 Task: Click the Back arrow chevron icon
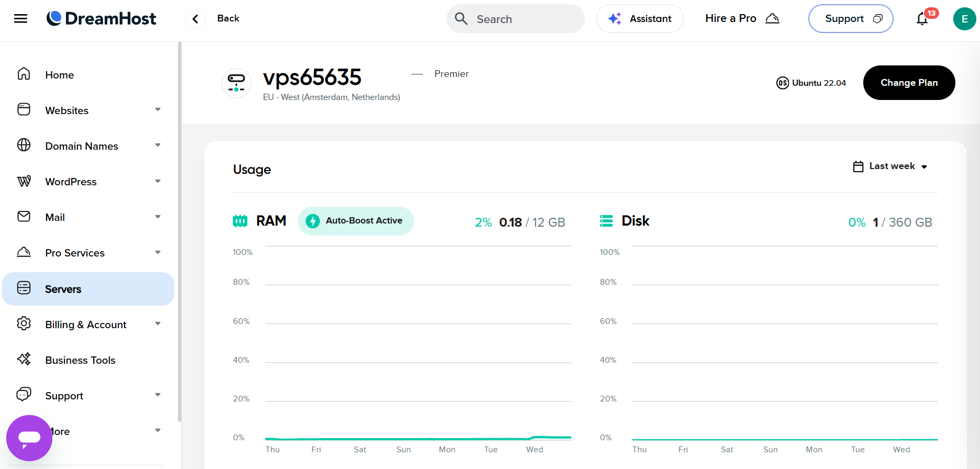[x=195, y=19]
